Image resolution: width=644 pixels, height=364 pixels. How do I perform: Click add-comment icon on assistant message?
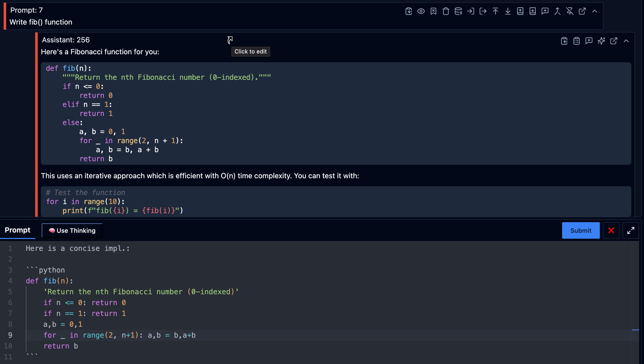[589, 41]
